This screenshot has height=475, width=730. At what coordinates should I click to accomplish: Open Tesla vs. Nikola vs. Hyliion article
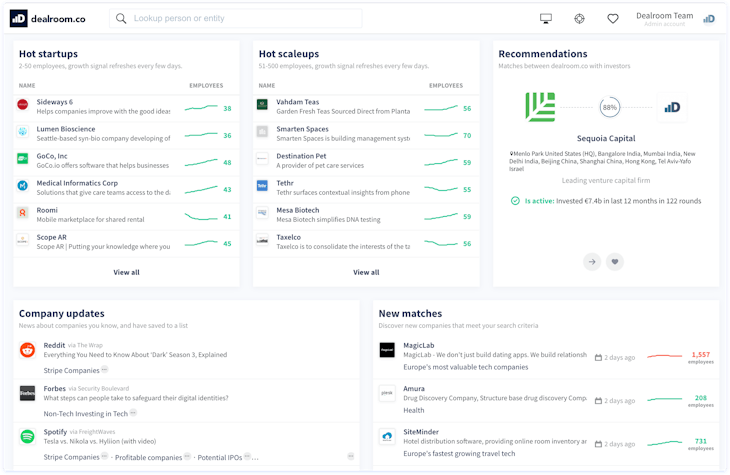click(x=100, y=441)
